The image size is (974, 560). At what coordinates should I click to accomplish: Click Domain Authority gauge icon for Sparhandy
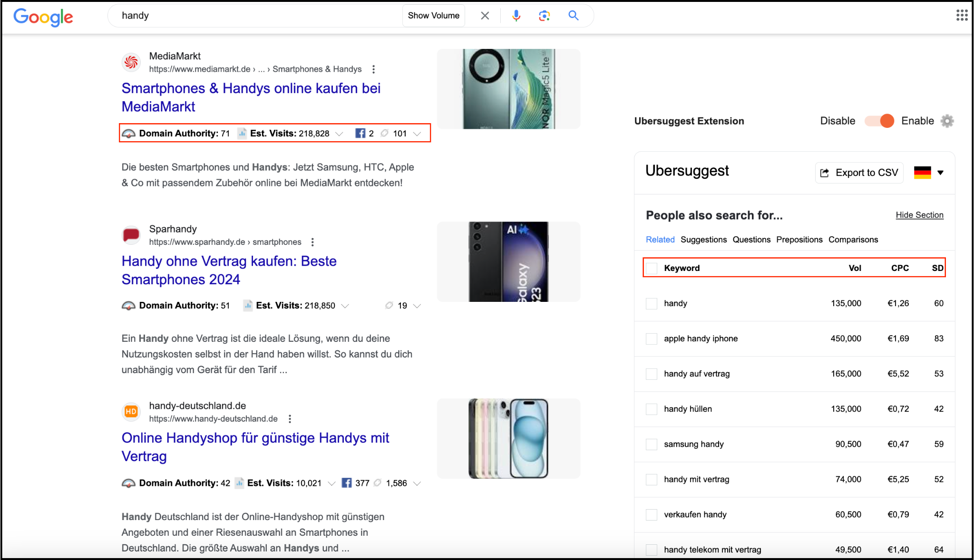[128, 306]
